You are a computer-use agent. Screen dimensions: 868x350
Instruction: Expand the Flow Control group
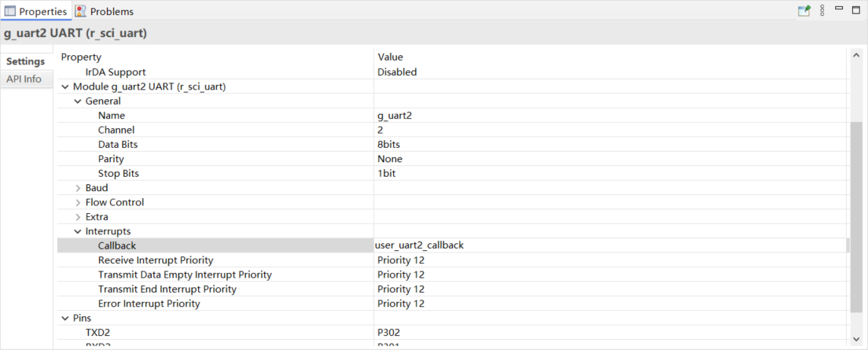click(78, 202)
